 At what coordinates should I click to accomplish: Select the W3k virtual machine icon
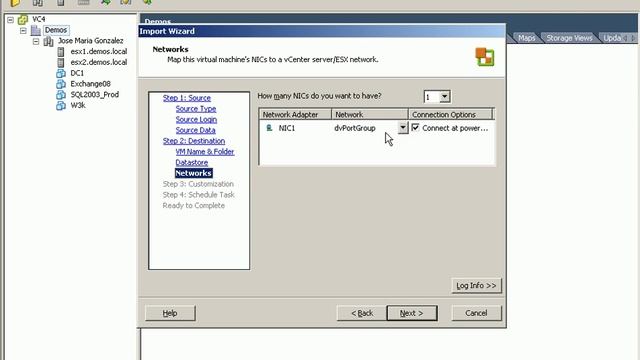click(x=61, y=105)
